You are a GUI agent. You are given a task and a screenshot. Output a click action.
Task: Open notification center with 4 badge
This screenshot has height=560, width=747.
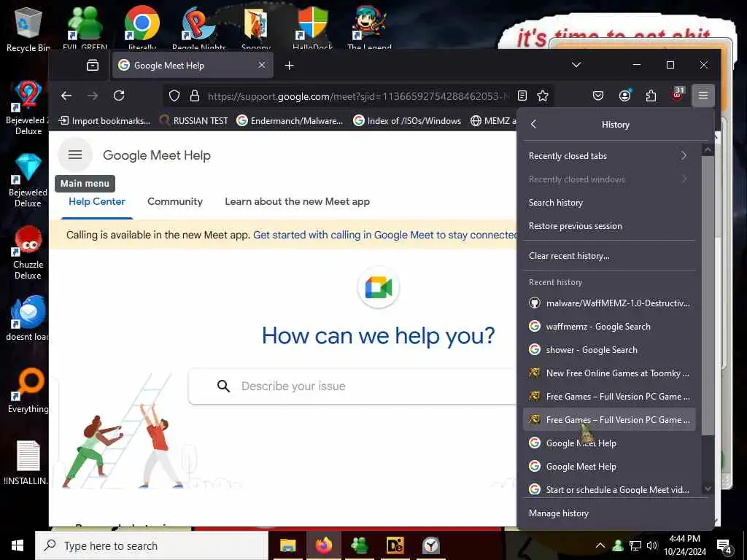tap(724, 545)
